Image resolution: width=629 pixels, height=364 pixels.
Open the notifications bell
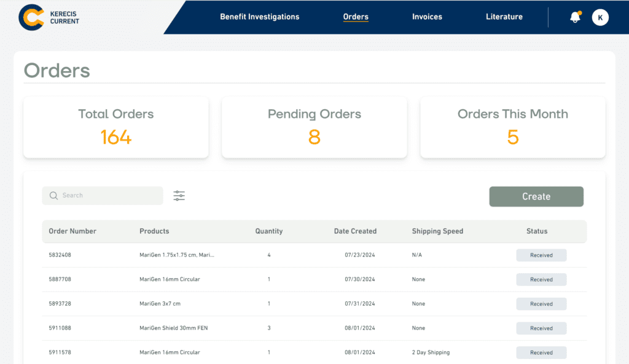click(575, 17)
